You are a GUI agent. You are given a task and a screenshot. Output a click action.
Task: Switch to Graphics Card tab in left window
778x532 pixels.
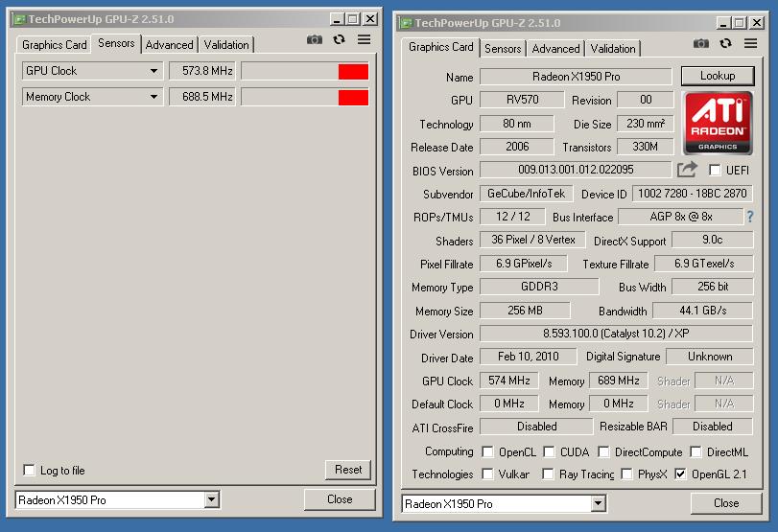pos(54,45)
